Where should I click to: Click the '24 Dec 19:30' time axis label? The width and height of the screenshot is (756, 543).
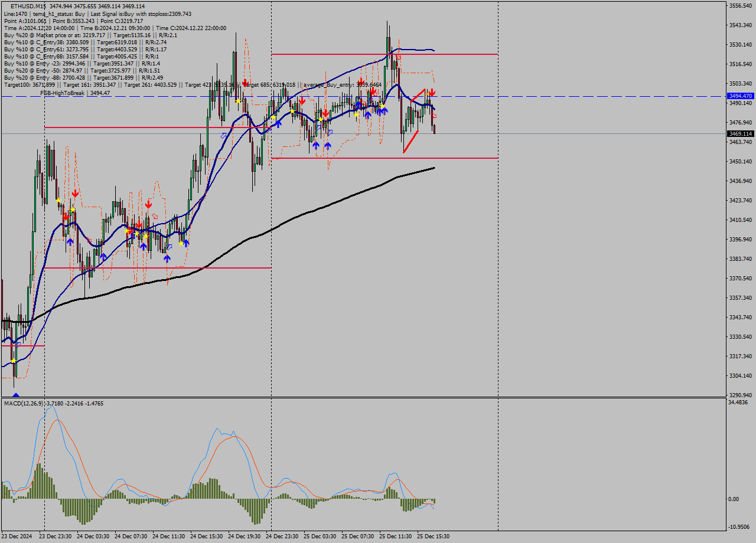[244, 537]
